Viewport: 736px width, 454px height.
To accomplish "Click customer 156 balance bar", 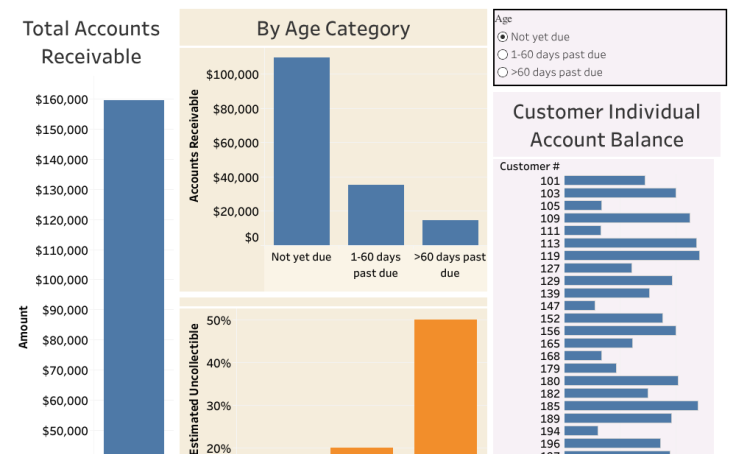I will point(620,331).
